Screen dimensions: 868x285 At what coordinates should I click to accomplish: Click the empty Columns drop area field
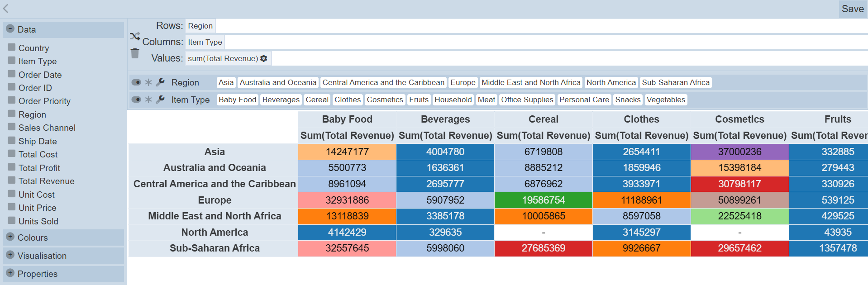tap(543, 42)
